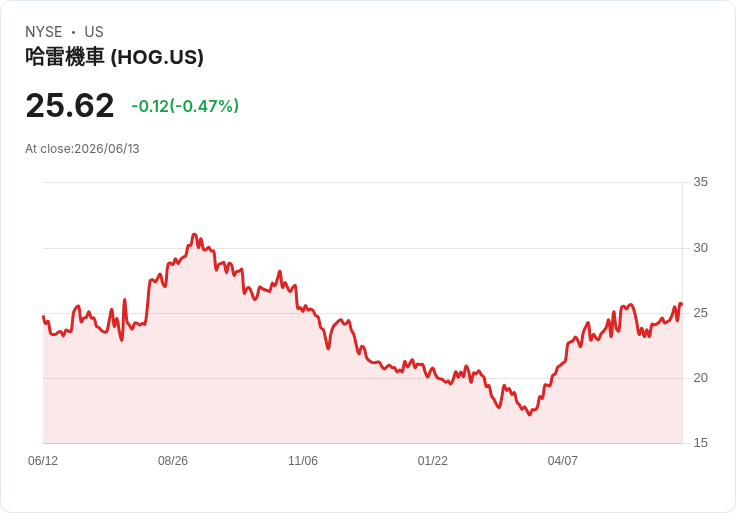Click the NYSE exchange label
The height and width of the screenshot is (513, 736).
click(44, 31)
